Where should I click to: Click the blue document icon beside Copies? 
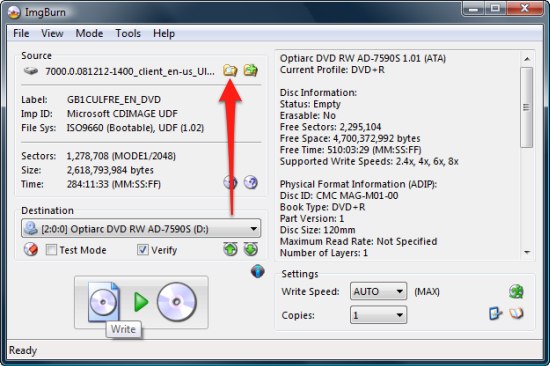point(495,313)
